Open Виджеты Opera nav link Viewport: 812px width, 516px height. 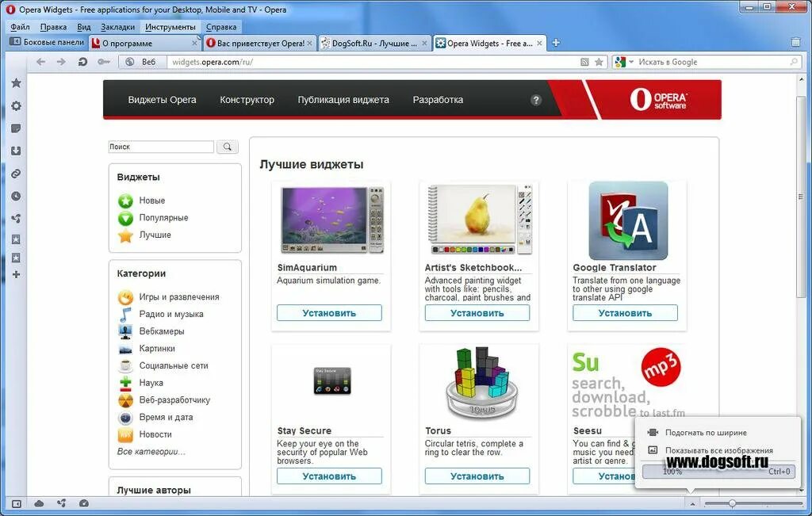(x=162, y=100)
